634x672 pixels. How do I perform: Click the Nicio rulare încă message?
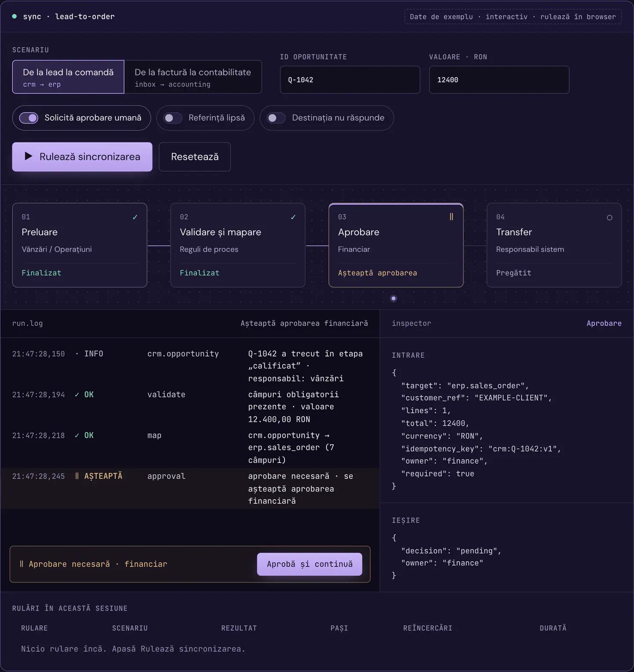point(133,649)
